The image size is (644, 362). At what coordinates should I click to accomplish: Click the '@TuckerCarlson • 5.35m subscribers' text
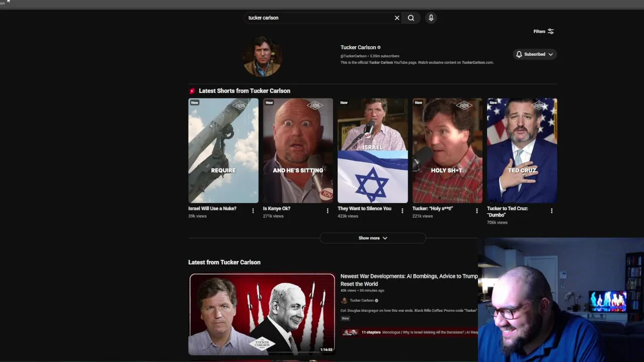pyautogui.click(x=370, y=56)
